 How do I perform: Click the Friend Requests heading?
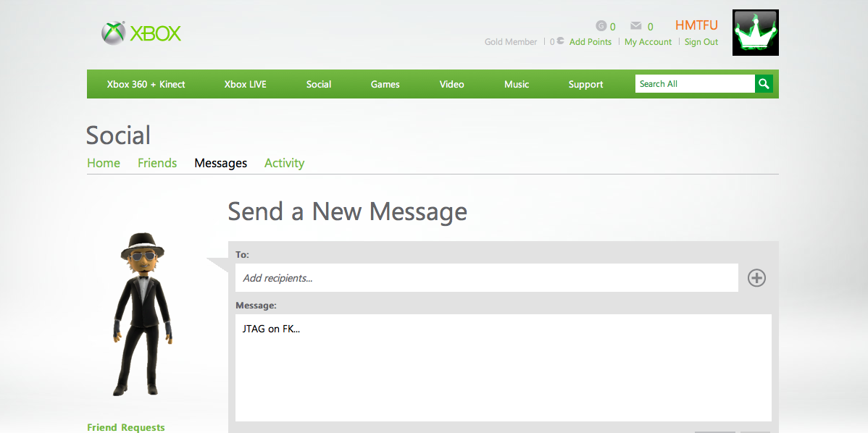point(125,427)
